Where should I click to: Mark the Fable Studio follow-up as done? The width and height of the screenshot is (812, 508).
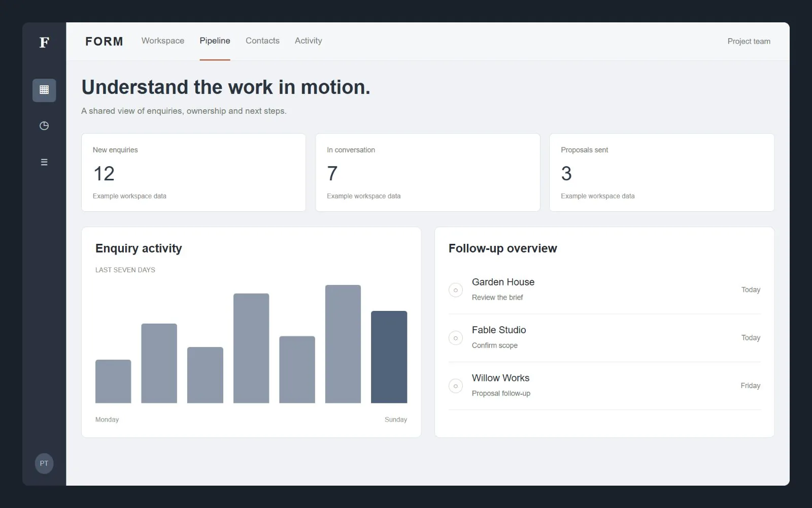click(456, 338)
